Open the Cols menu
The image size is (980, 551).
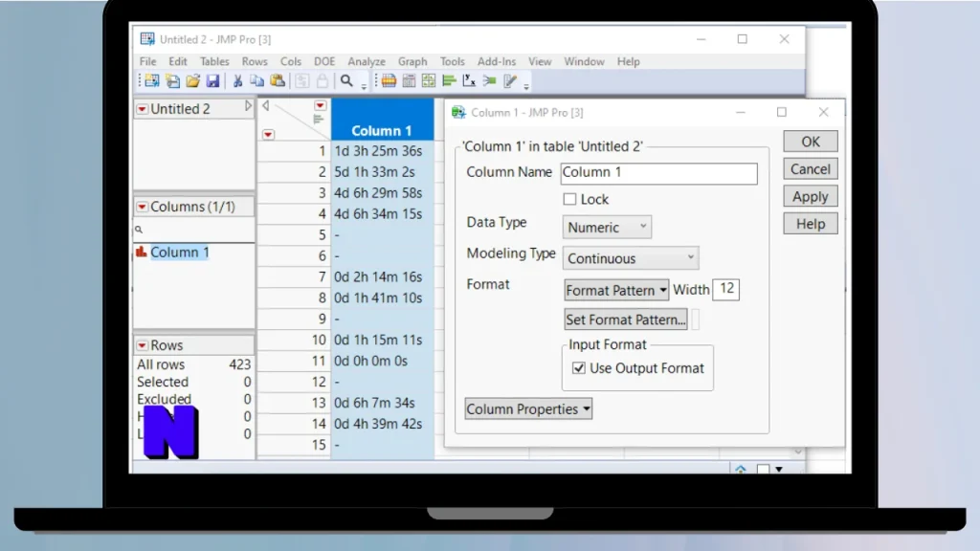click(291, 61)
